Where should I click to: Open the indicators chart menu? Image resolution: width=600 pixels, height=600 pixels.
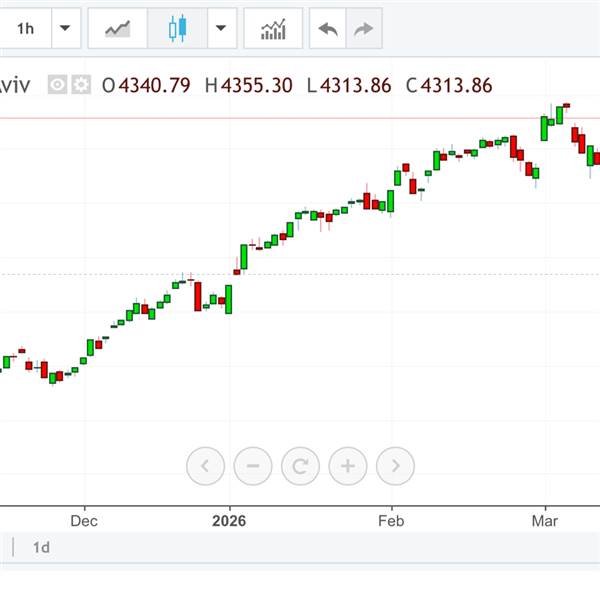click(x=273, y=29)
